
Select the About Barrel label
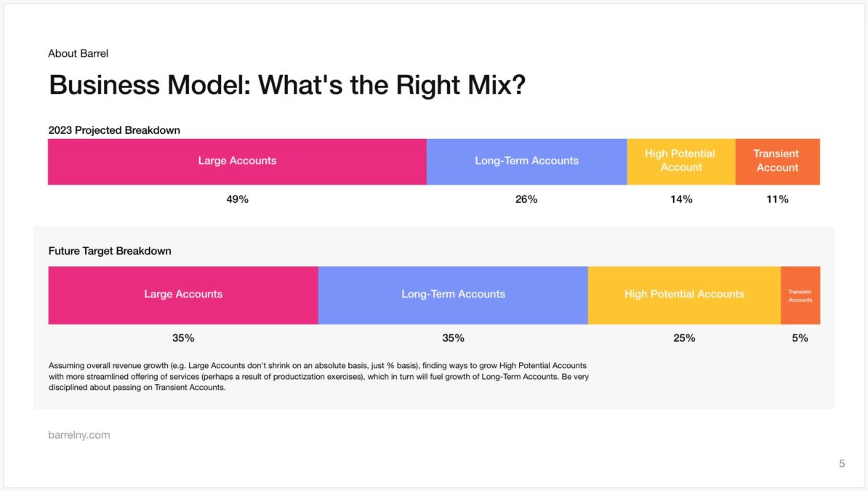78,53
